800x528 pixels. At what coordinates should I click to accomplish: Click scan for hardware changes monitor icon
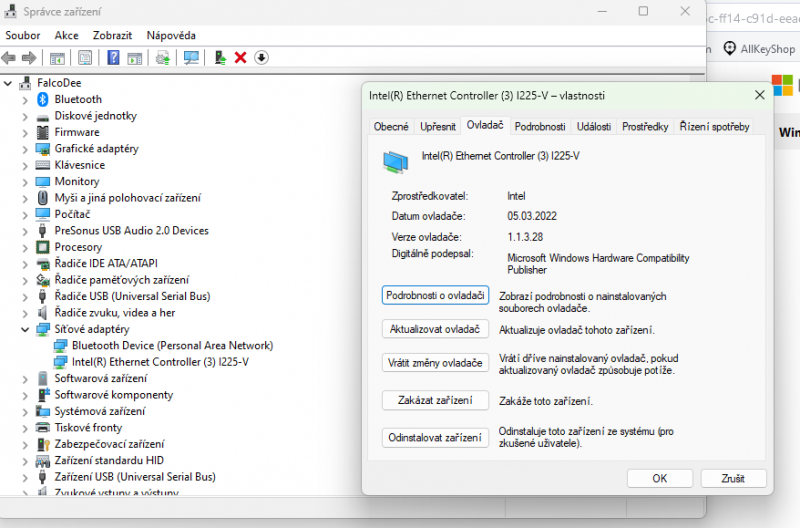[191, 58]
